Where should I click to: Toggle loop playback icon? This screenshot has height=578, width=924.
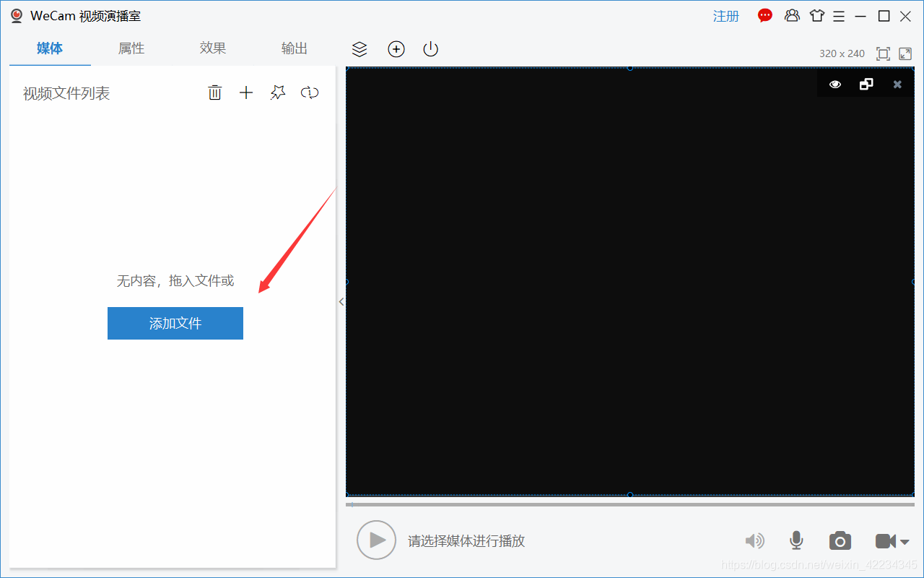(x=310, y=92)
